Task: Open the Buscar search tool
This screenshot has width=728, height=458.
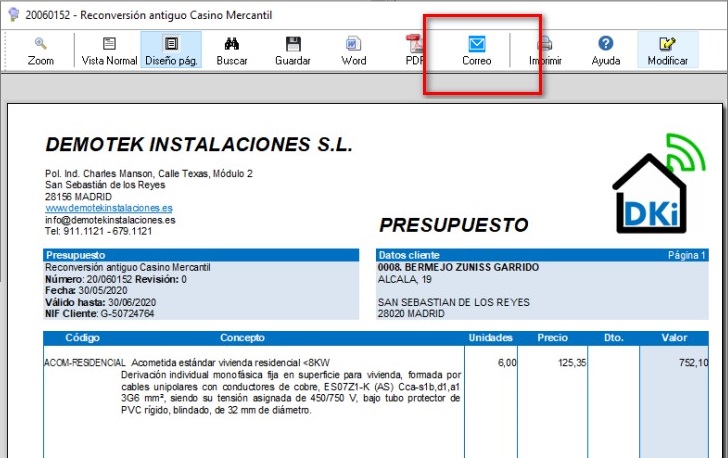Action: (232, 51)
